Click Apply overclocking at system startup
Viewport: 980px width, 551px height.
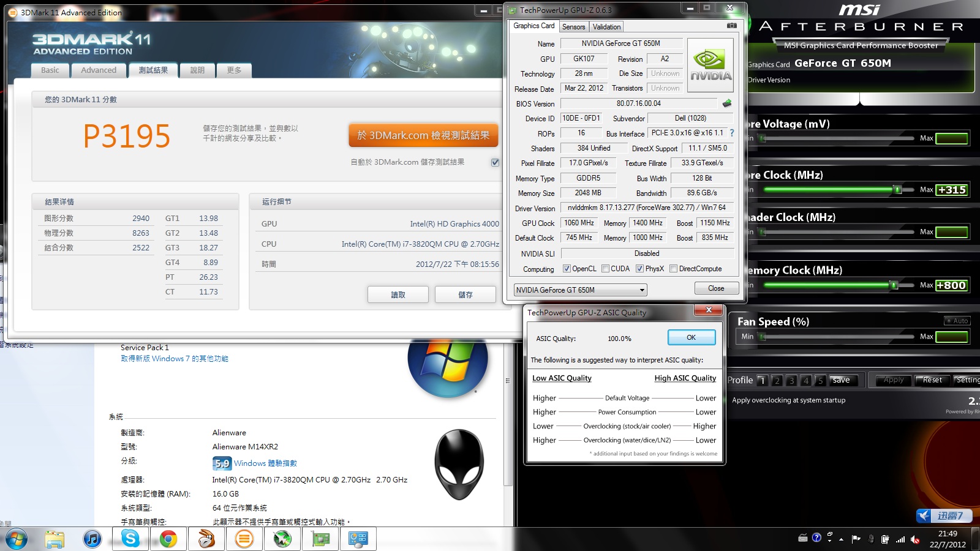click(788, 400)
